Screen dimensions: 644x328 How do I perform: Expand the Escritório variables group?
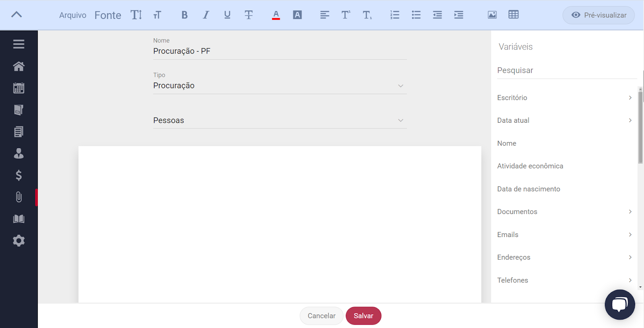click(x=564, y=98)
